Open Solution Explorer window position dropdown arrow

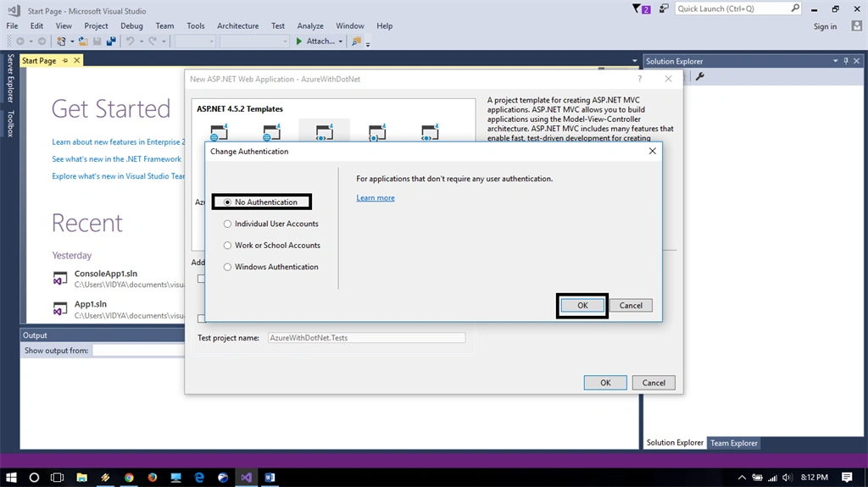pos(835,61)
